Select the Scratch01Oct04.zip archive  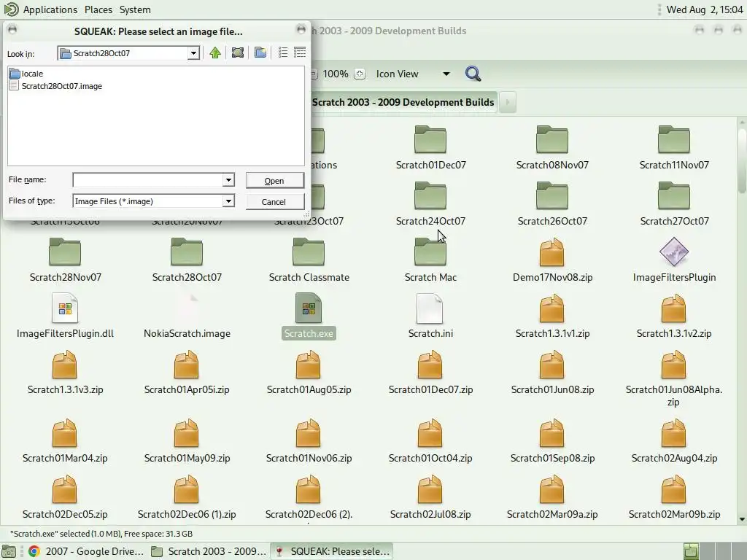[x=430, y=441]
